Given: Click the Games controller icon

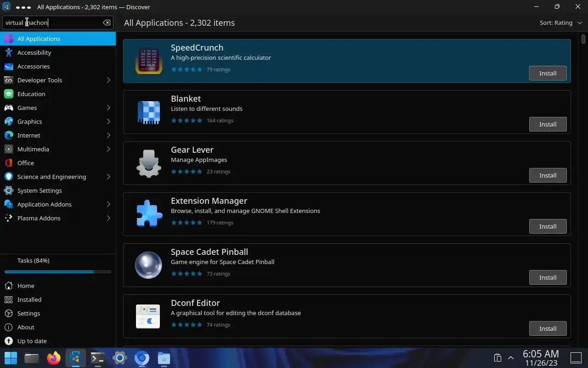Looking at the screenshot, I should [x=9, y=108].
